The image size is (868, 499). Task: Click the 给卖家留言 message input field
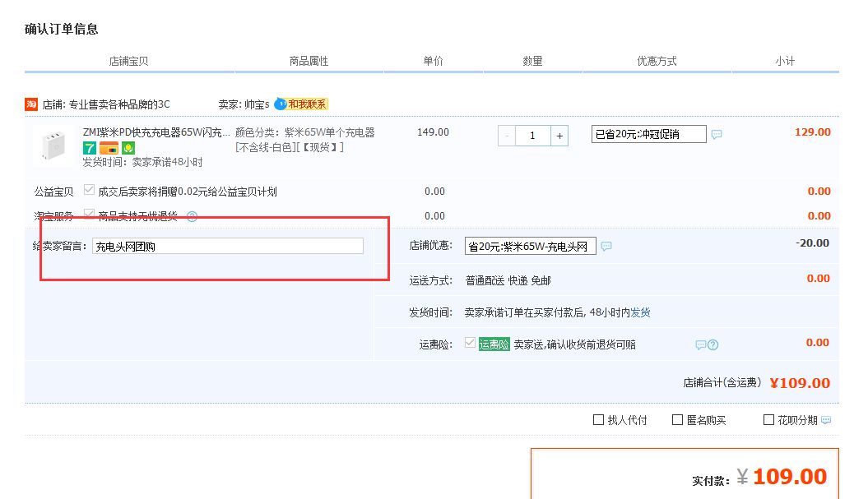[x=228, y=246]
